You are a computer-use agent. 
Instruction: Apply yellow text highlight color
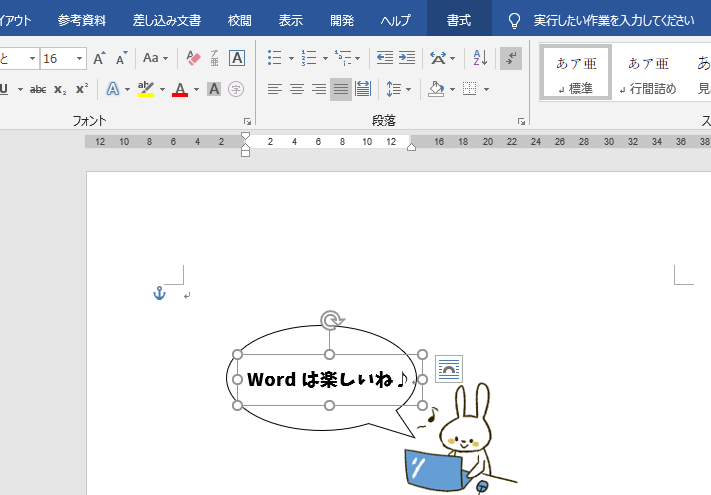[x=146, y=89]
